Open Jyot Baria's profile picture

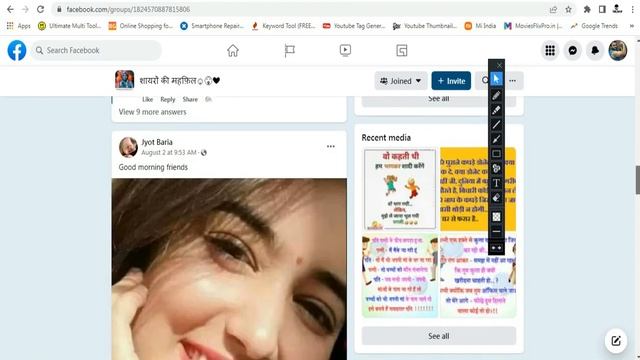tap(128, 147)
